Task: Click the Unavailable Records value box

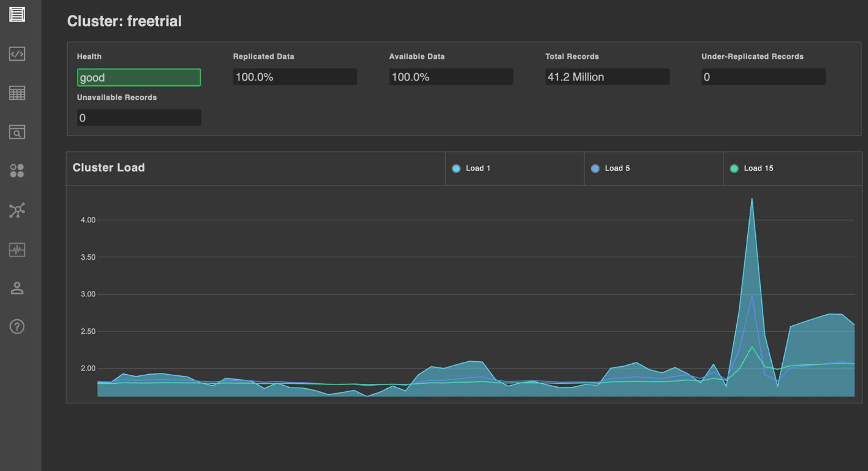Action: tap(139, 117)
